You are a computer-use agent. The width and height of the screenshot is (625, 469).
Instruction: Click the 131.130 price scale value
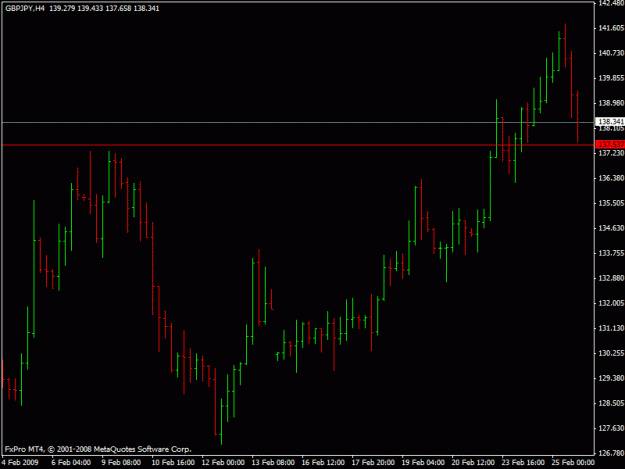611,328
